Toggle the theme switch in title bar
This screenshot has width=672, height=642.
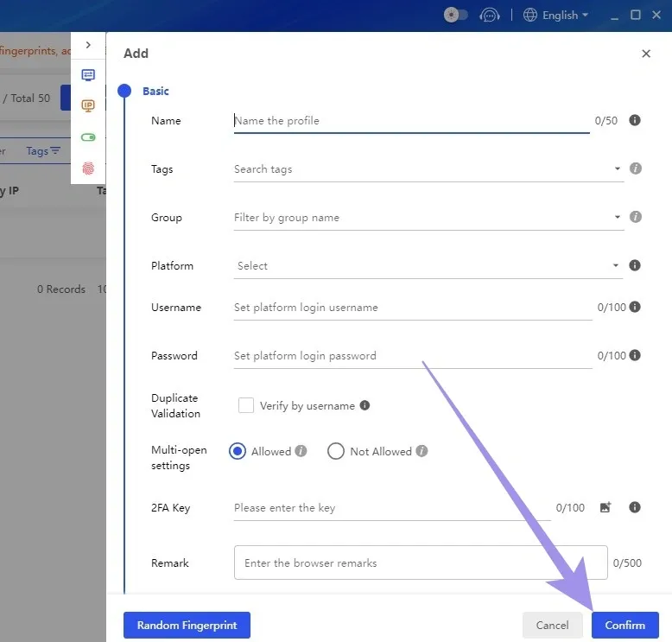point(455,15)
